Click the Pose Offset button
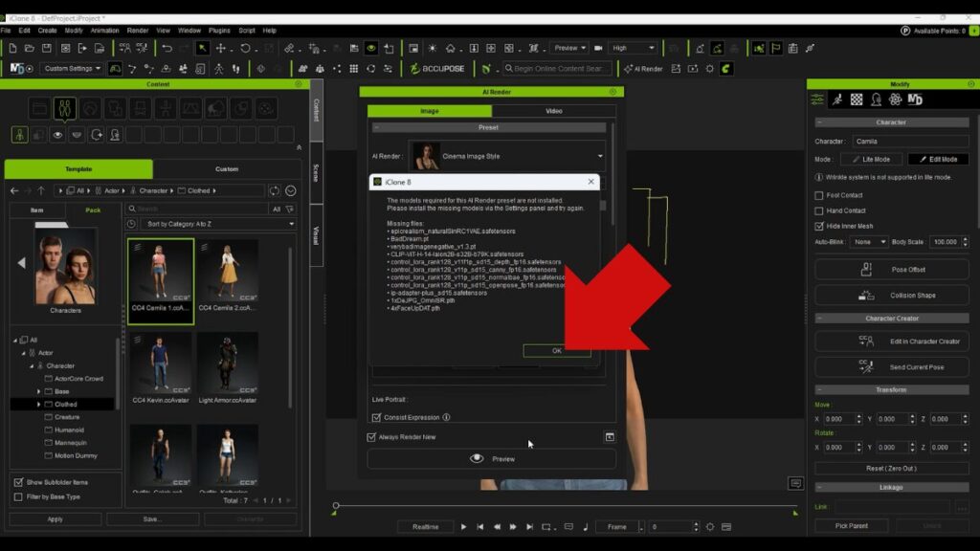Image resolution: width=980 pixels, height=551 pixels. click(891, 270)
